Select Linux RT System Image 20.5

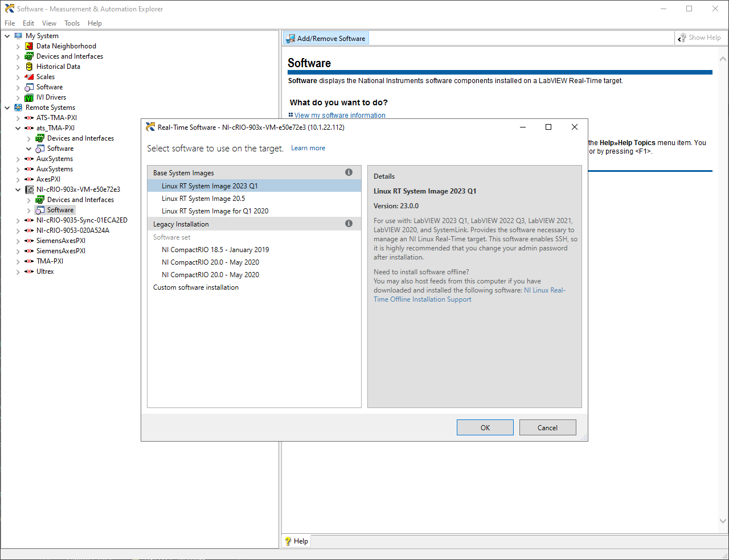click(x=254, y=199)
